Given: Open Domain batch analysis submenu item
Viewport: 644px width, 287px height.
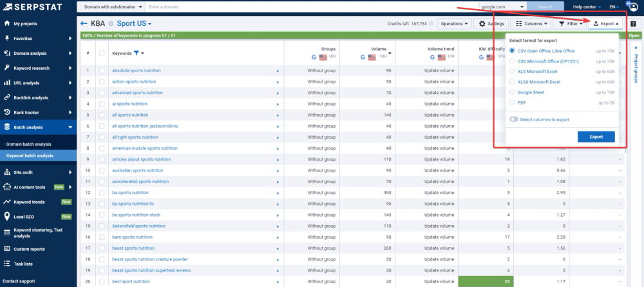Looking at the screenshot, I should pos(29,144).
